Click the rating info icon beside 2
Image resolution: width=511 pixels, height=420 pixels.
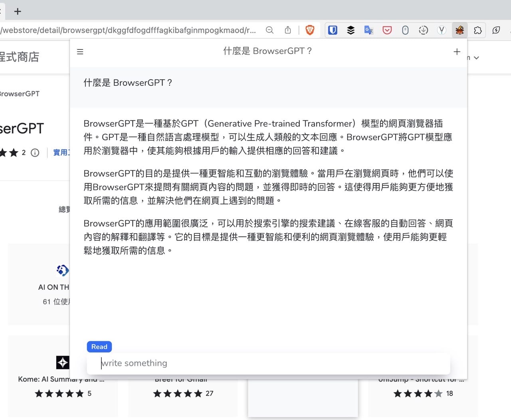click(35, 153)
